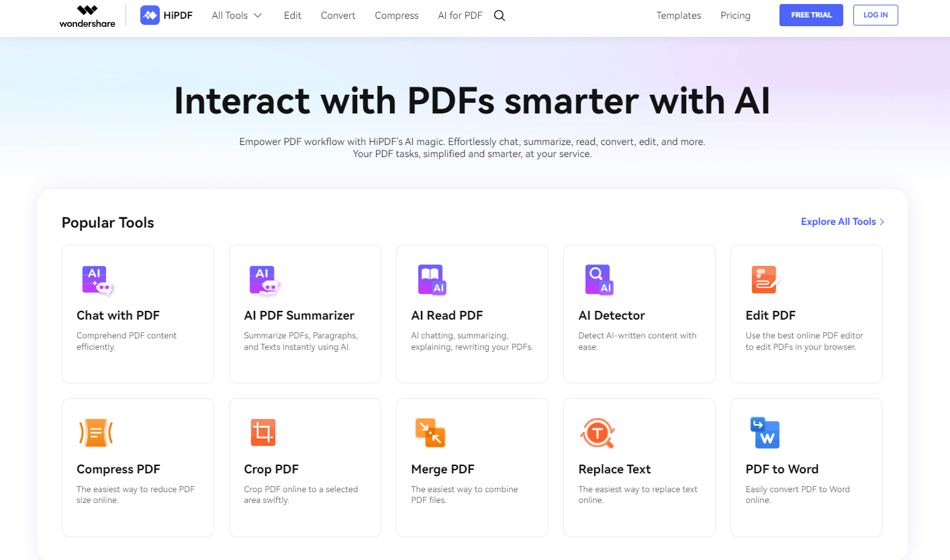Open the Convert menu
The width and height of the screenshot is (950, 560).
pos(338,15)
